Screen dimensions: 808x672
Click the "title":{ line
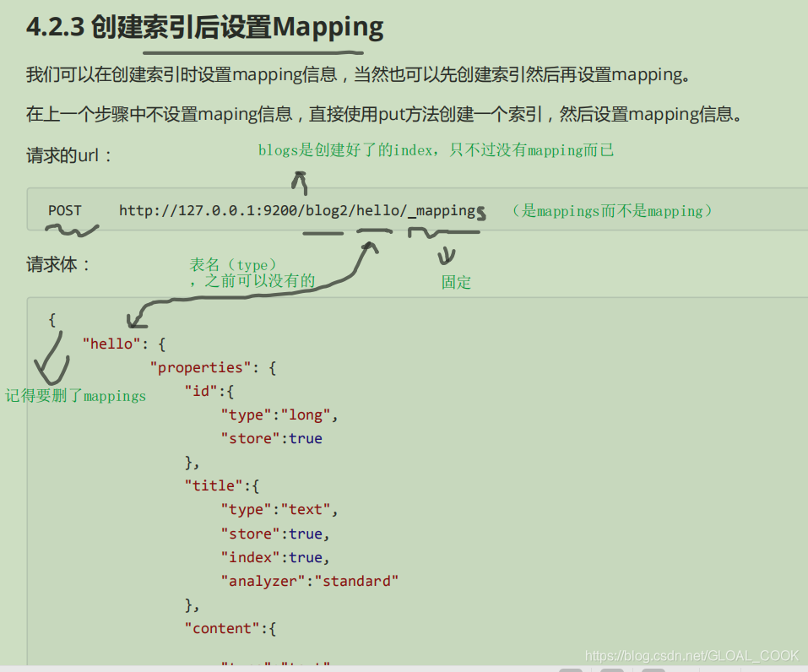[x=221, y=486]
